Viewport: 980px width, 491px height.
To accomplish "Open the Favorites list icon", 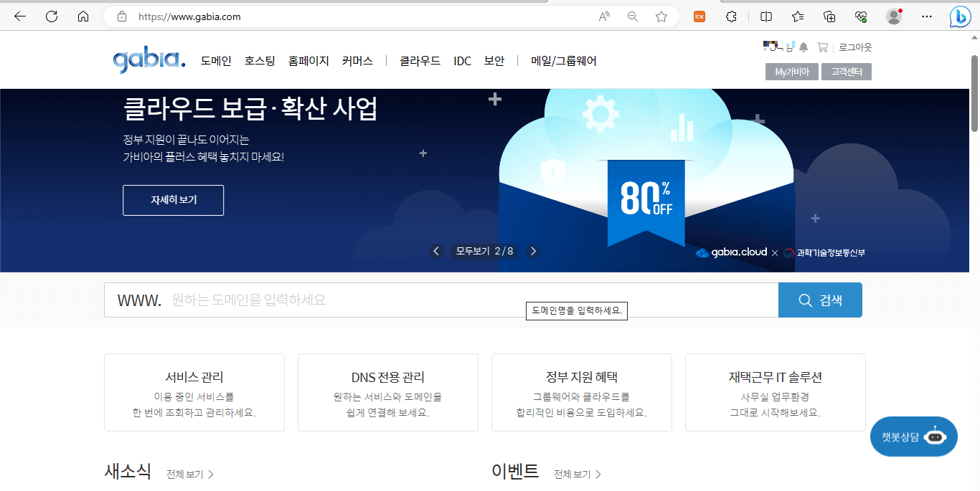I will point(798,16).
